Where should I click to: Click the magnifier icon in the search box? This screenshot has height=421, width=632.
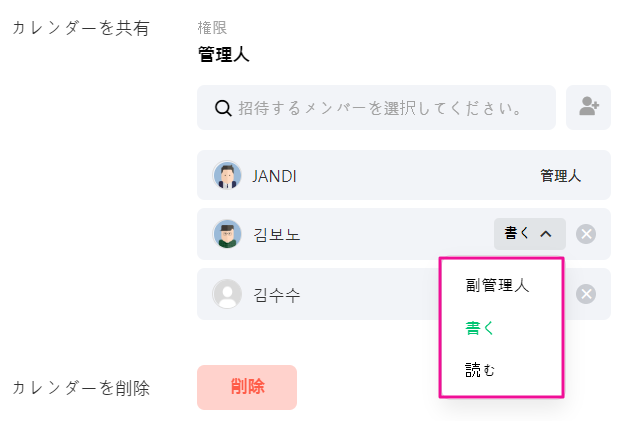tap(223, 108)
